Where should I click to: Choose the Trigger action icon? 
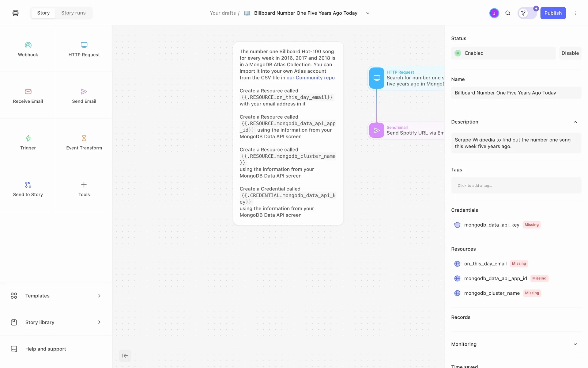pyautogui.click(x=28, y=138)
